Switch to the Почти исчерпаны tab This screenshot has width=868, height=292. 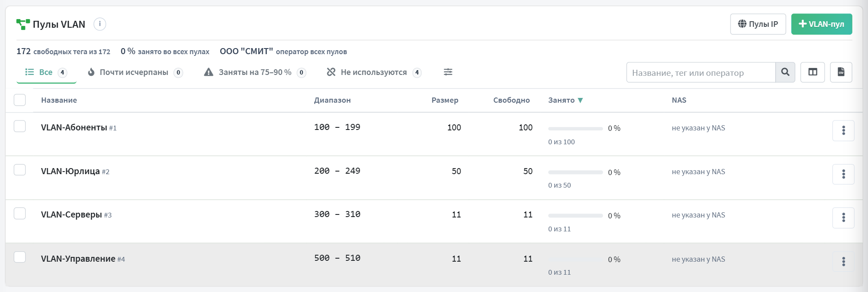pos(135,72)
